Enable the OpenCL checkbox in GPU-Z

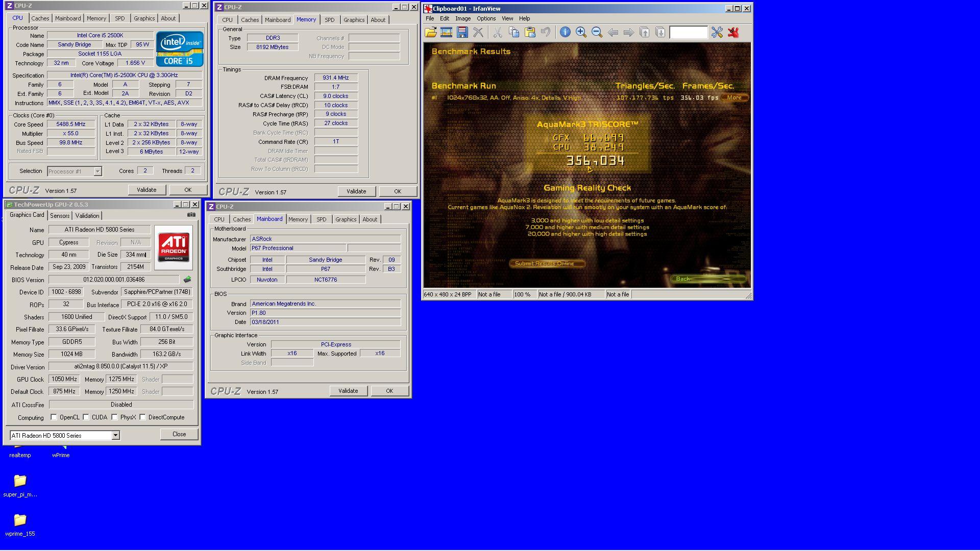coord(54,417)
